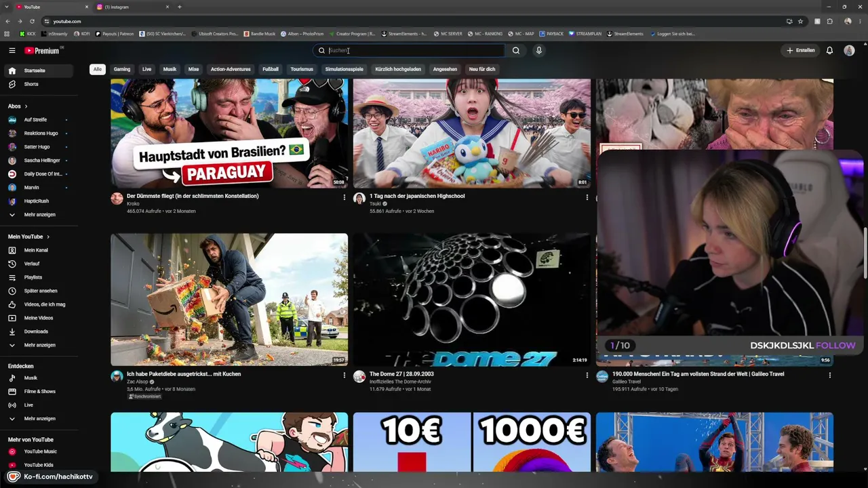Open the browser tab search dropdown

[7, 7]
